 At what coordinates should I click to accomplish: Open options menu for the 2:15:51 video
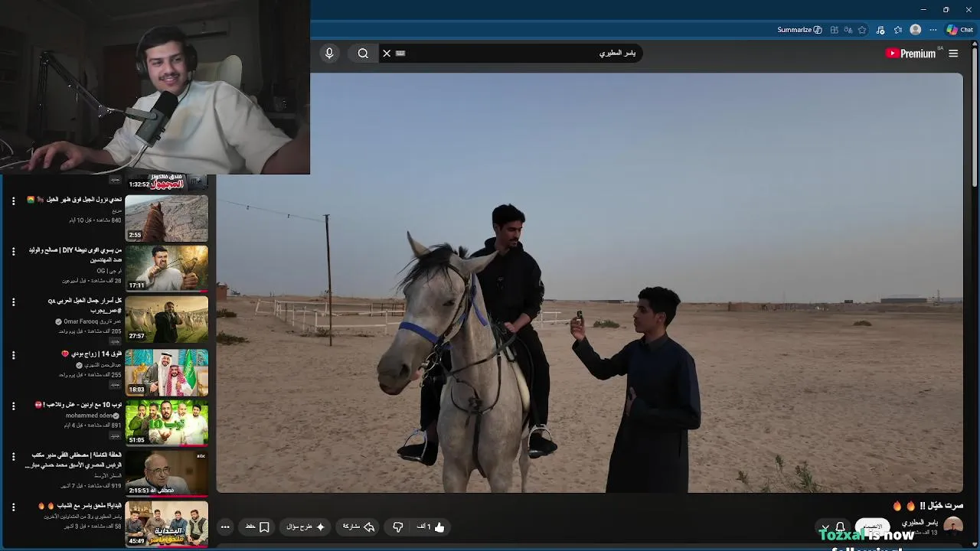tap(13, 456)
